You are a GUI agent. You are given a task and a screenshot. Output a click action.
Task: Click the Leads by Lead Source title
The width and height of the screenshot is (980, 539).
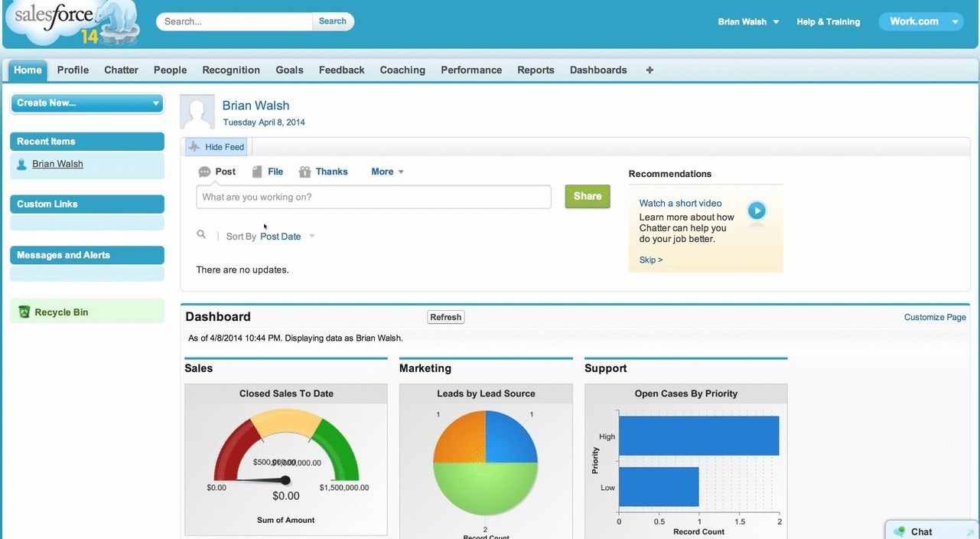(x=486, y=394)
